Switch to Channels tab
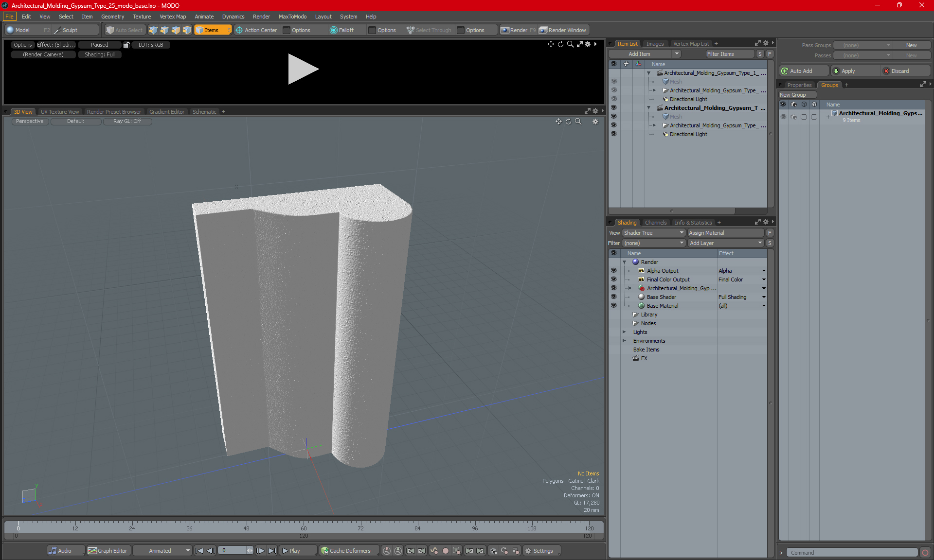The image size is (934, 560). pos(656,223)
